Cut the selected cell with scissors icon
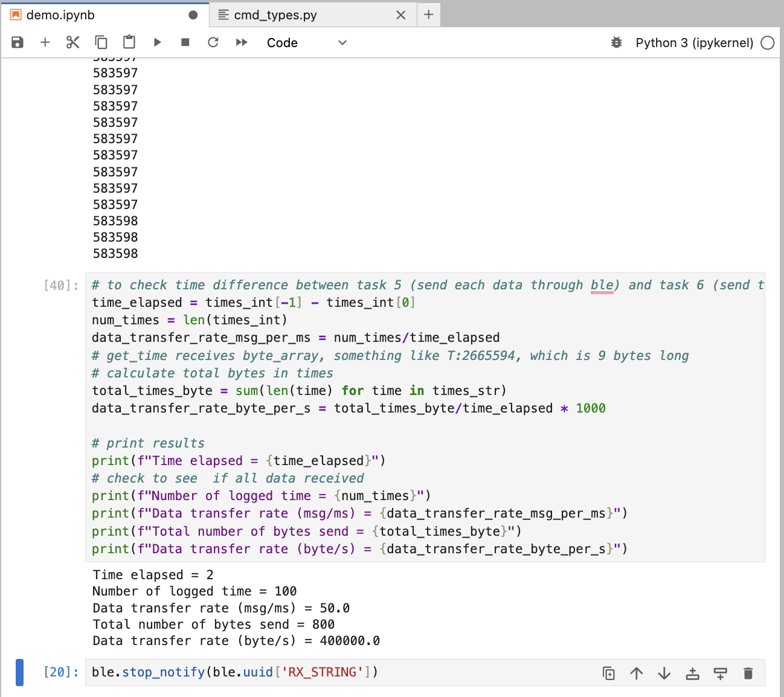784x697 pixels. [73, 42]
